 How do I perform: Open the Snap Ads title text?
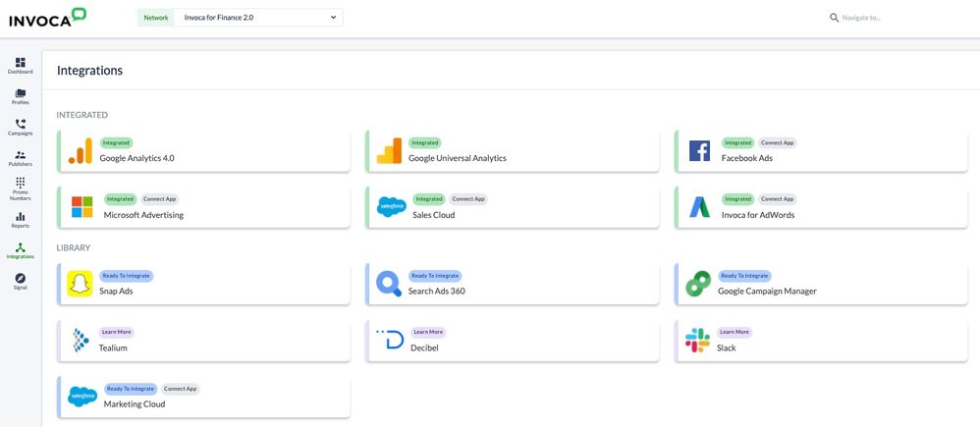coord(116,292)
